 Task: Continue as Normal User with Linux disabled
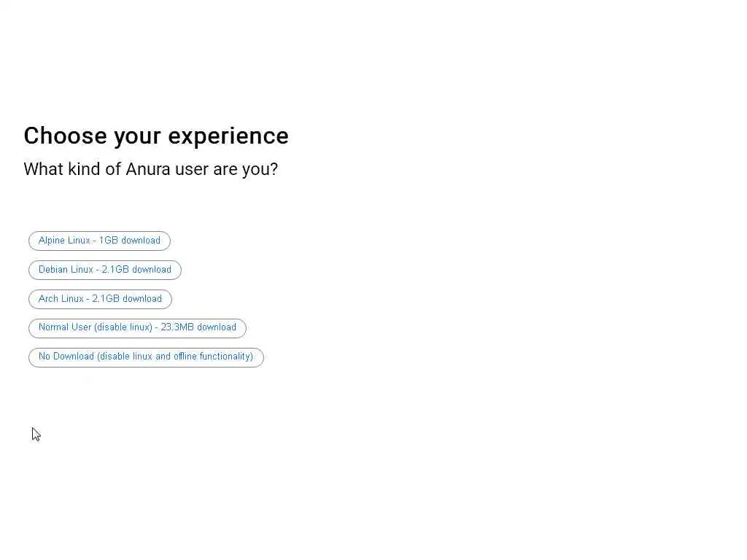pos(137,327)
